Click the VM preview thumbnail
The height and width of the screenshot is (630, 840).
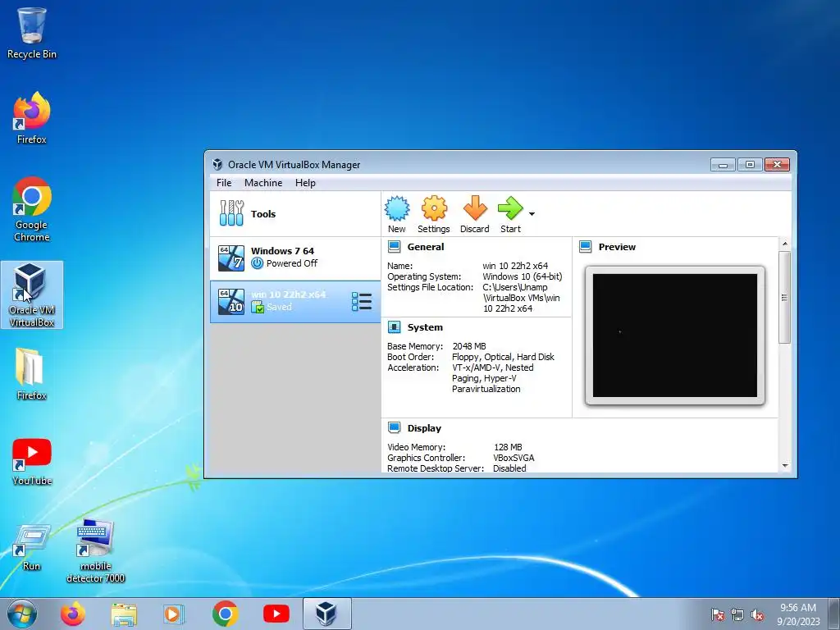pos(675,336)
